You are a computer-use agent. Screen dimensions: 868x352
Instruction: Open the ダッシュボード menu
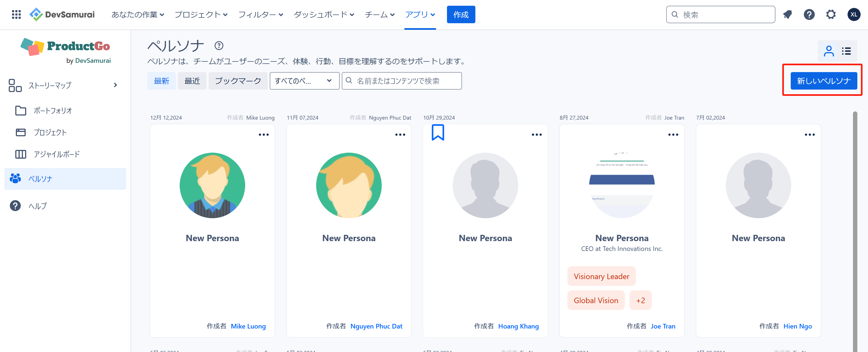[x=324, y=14]
